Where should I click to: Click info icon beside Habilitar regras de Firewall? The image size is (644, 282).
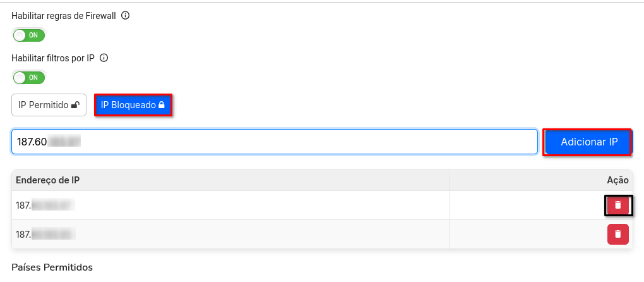pos(125,16)
